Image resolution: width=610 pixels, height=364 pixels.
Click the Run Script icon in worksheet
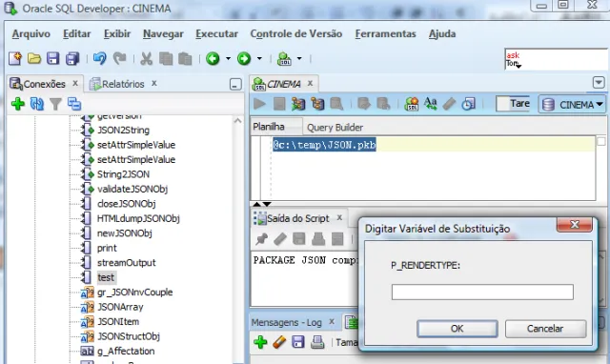point(279,104)
